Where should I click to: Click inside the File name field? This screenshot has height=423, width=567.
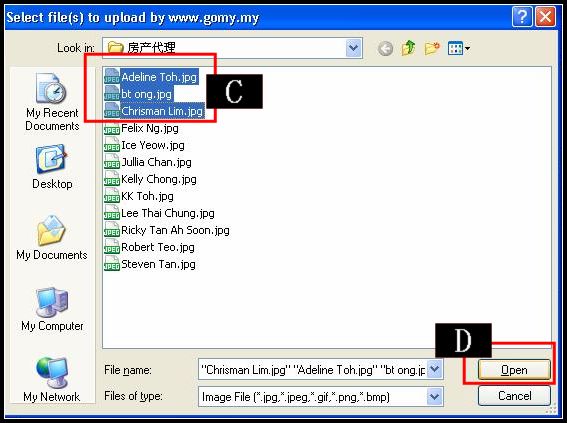[313, 369]
